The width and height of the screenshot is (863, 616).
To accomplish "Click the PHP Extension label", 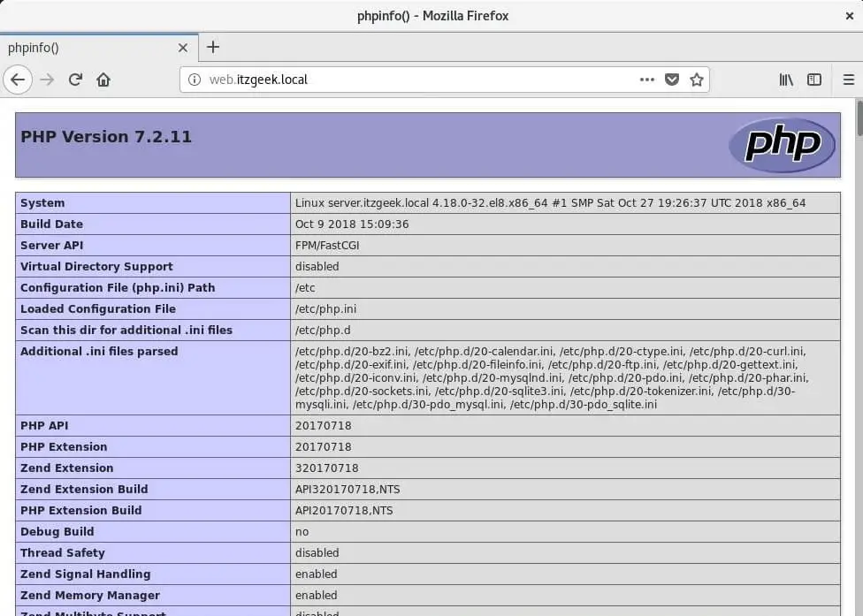I will point(64,446).
